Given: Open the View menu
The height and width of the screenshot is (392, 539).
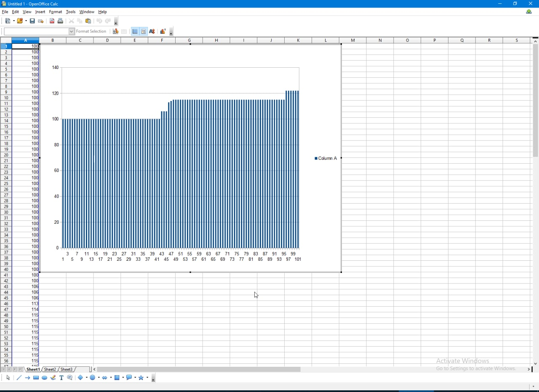Looking at the screenshot, I should click(x=27, y=12).
